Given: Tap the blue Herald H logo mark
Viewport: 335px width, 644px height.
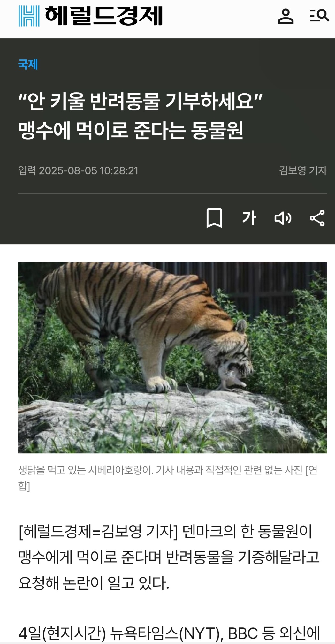Looking at the screenshot, I should coord(29,16).
